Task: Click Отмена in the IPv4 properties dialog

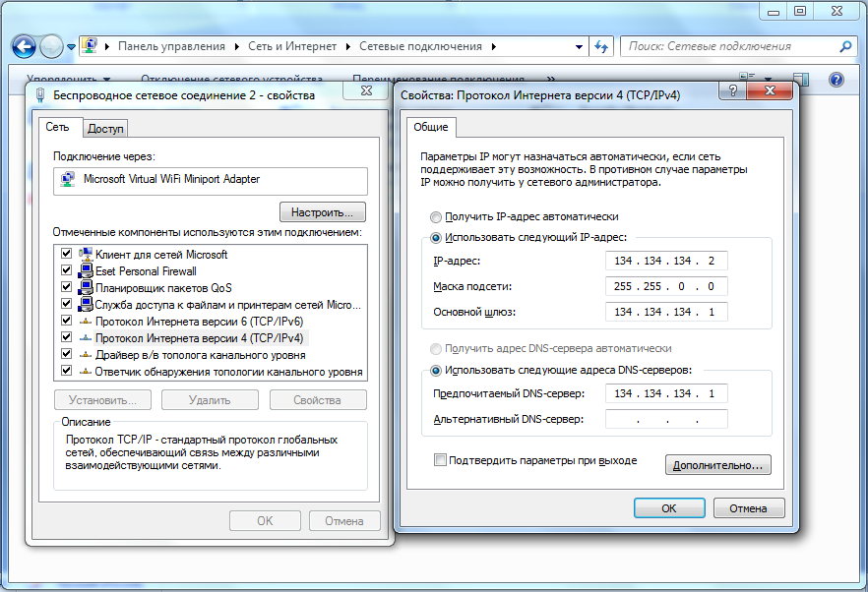Action: [x=748, y=508]
